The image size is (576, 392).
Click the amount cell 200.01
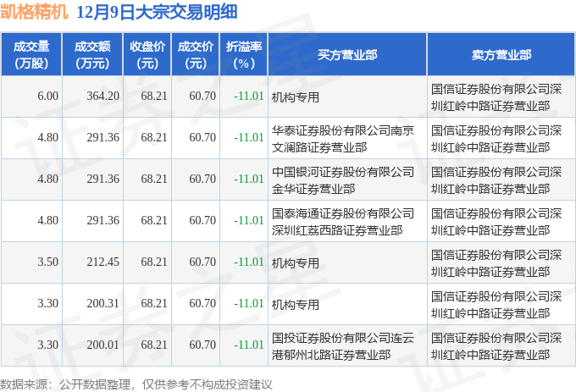(x=102, y=345)
